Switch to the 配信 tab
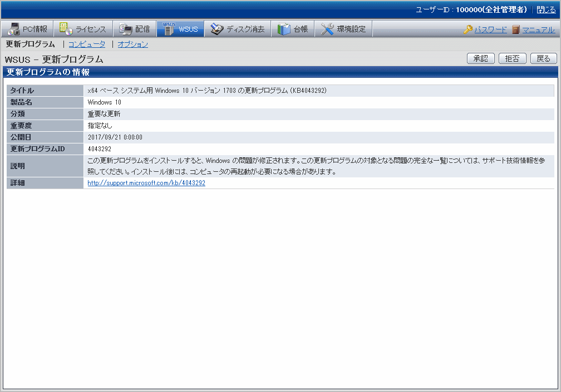The height and width of the screenshot is (392, 561). [x=135, y=29]
